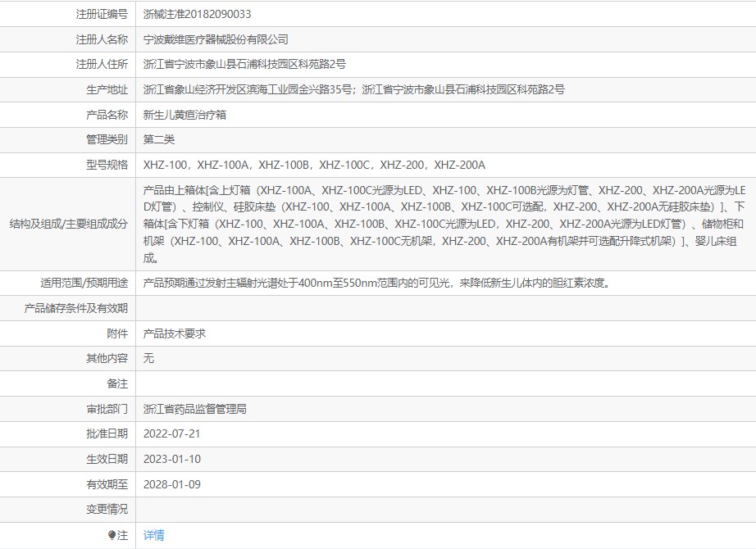This screenshot has width=756, height=549.
Task: Click approval date 2022-07-21
Action: (171, 433)
